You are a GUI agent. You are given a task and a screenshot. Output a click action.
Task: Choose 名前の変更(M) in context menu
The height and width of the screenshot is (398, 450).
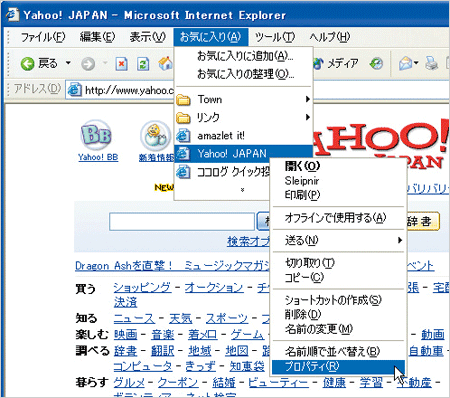[x=338, y=329]
